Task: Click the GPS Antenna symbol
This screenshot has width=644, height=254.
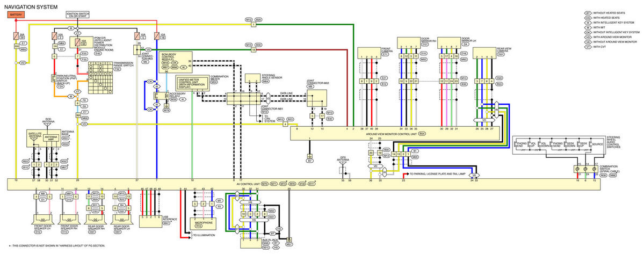Action: tap(342, 164)
